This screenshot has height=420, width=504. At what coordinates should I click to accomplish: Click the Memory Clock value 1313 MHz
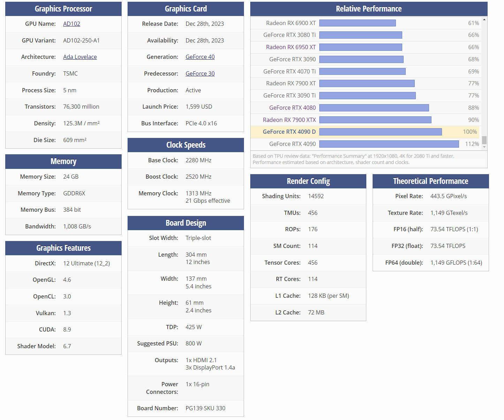[199, 193]
